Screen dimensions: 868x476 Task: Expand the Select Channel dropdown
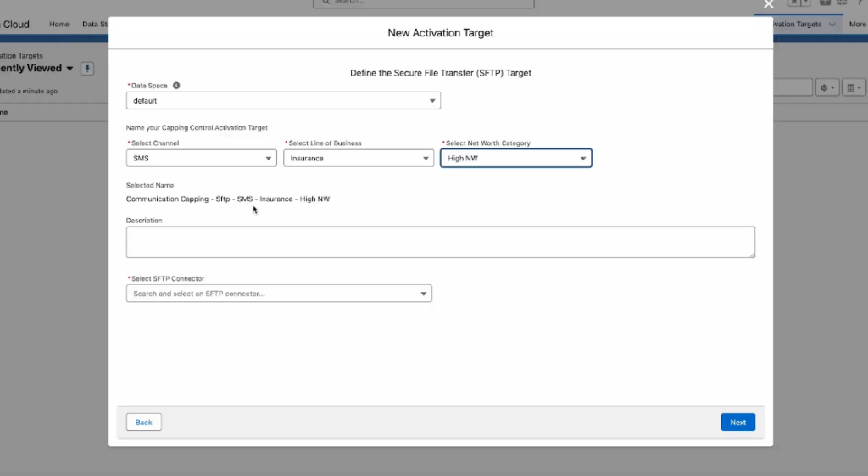click(x=201, y=159)
